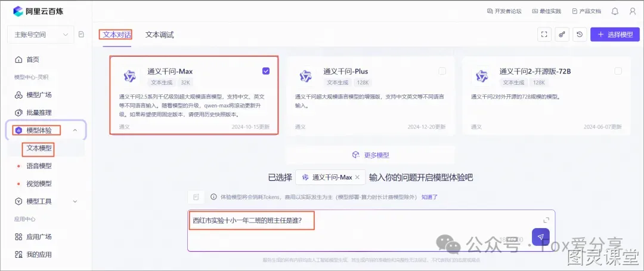Uncheck the 通义千问-Max checkbox

[x=266, y=71]
